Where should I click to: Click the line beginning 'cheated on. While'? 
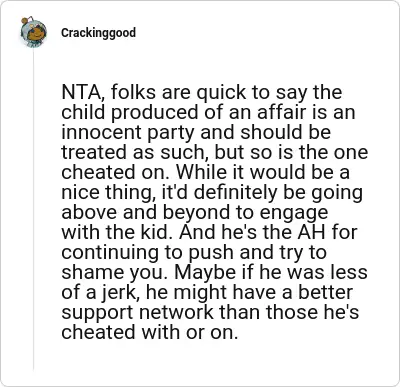pos(205,172)
